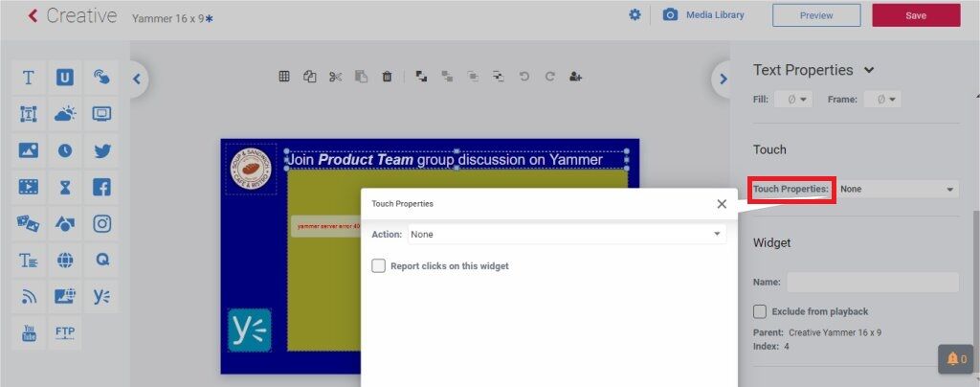The height and width of the screenshot is (387, 980).
Task: Click the widget Name input field
Action: tap(872, 283)
